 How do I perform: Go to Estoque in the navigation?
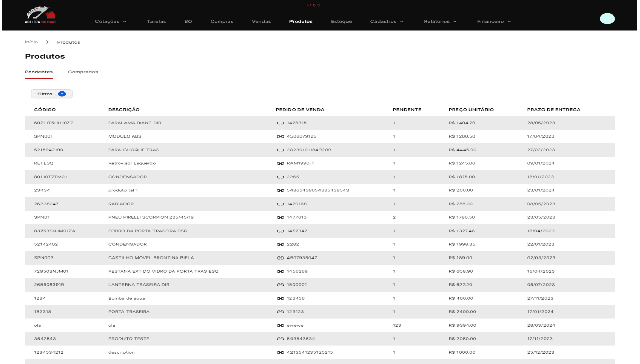coord(341,21)
